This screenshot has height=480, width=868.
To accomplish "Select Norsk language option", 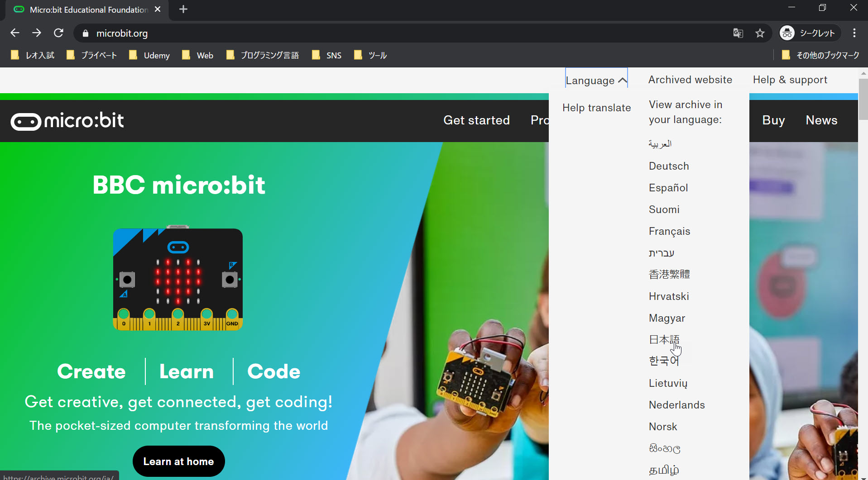I will pos(663,427).
